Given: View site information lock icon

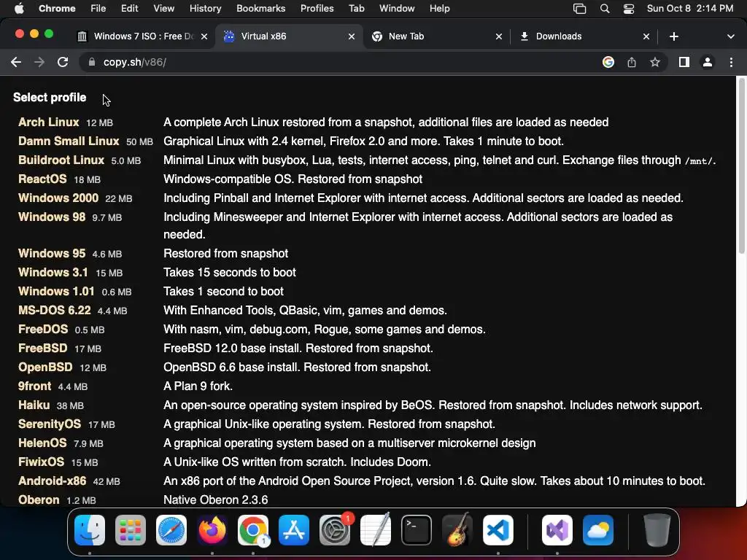Looking at the screenshot, I should (91, 63).
